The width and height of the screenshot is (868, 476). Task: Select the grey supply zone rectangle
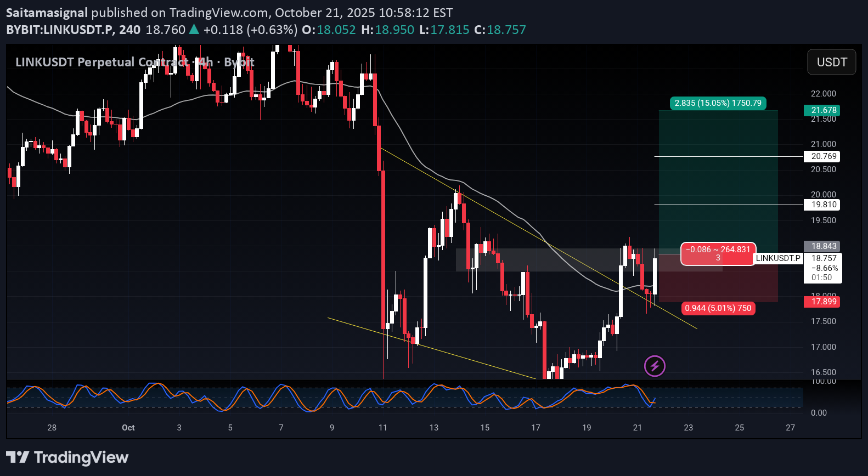(549, 260)
